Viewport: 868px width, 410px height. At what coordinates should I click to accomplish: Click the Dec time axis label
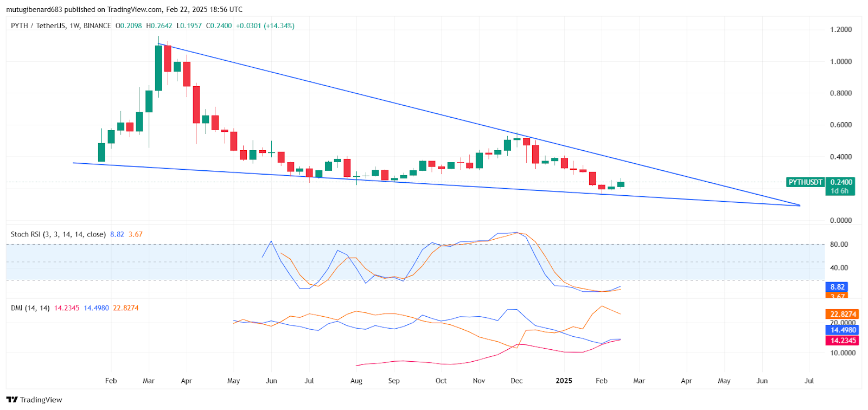pyautogui.click(x=517, y=381)
